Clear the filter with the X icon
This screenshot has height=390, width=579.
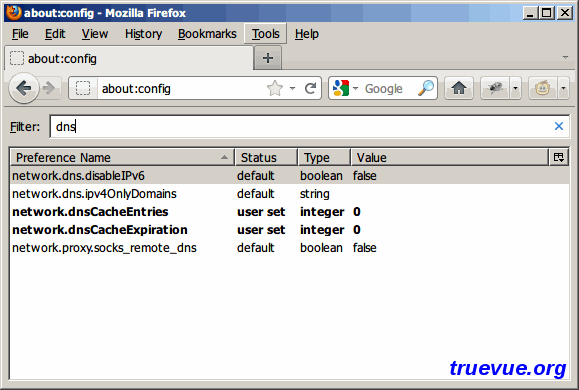[x=559, y=126]
